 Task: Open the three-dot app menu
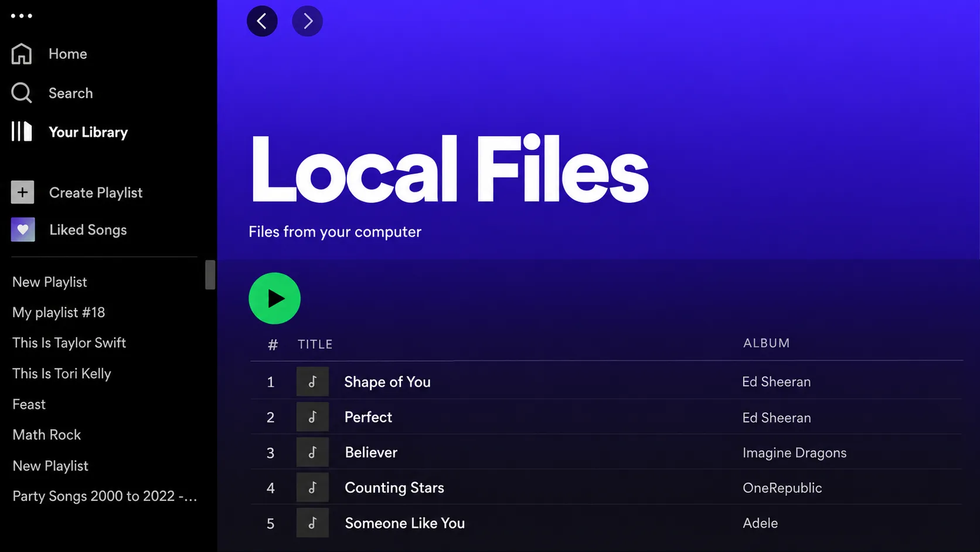coord(22,16)
